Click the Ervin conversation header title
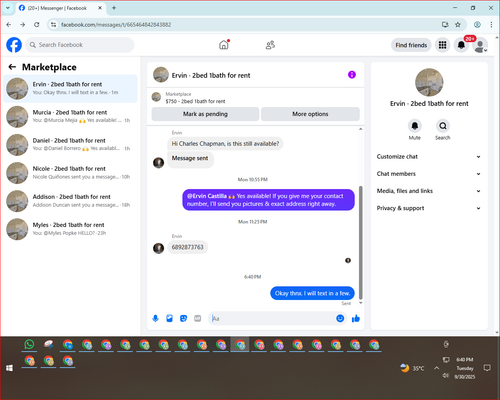The image size is (500, 400). coord(211,76)
